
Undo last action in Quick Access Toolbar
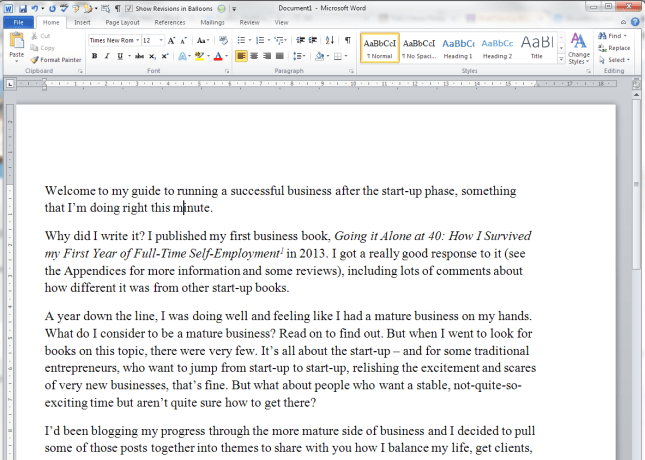(x=35, y=8)
